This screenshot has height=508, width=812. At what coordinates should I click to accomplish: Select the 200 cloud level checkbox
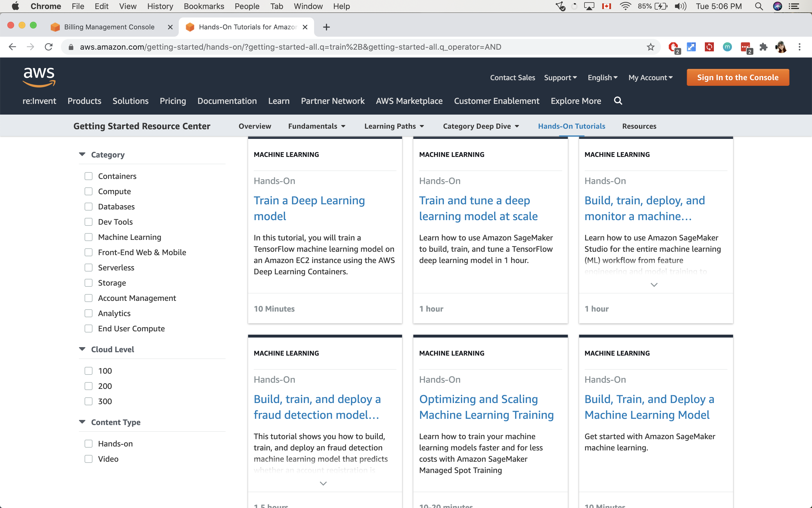[89, 386]
